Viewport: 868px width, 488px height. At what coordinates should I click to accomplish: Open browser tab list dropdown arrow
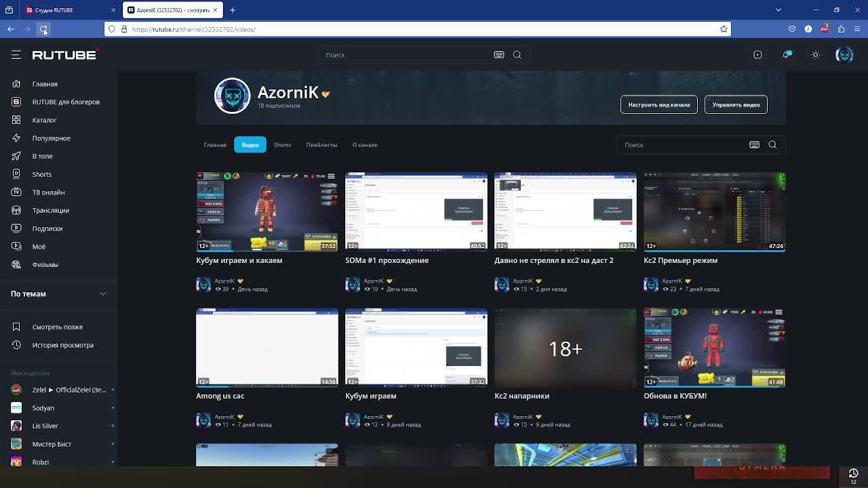tap(778, 10)
